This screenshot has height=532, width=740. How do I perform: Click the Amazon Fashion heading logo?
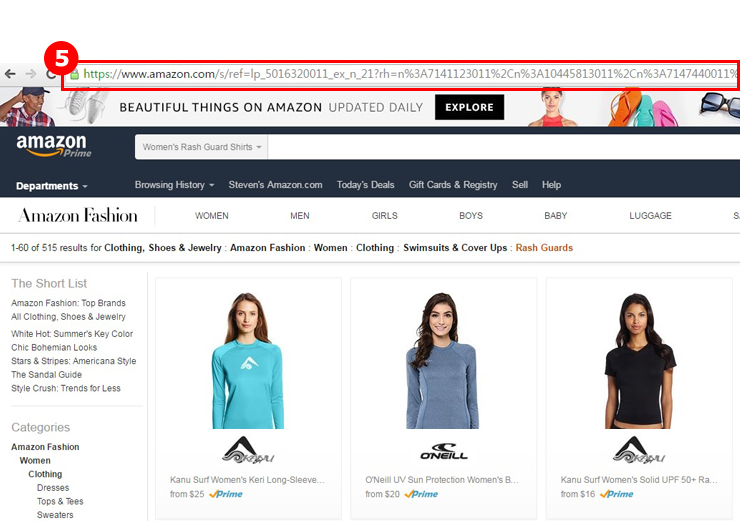(78, 215)
